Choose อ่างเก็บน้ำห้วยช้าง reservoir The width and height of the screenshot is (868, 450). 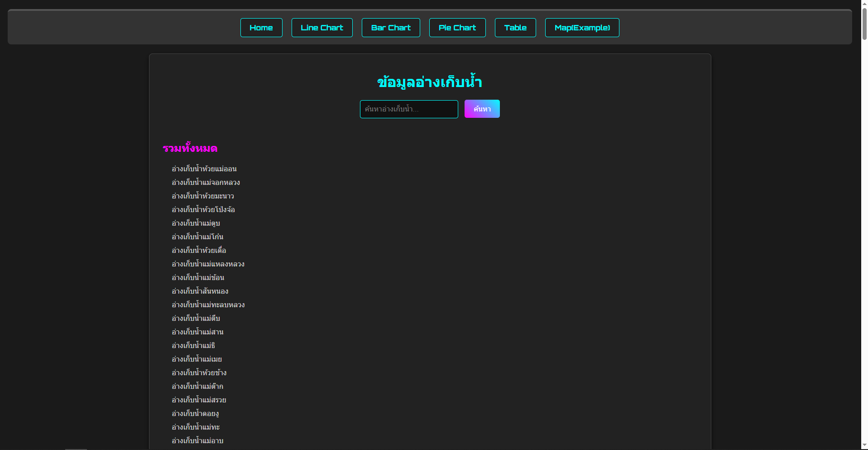click(x=199, y=373)
